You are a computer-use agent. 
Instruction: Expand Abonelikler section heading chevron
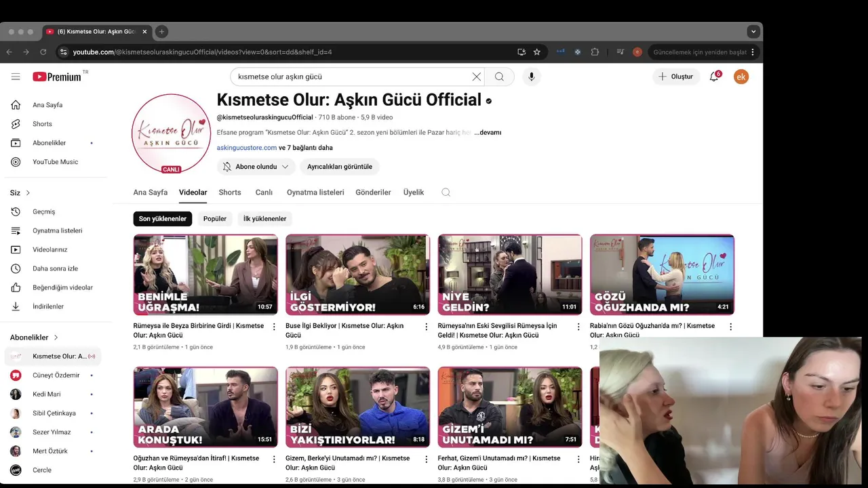56,338
